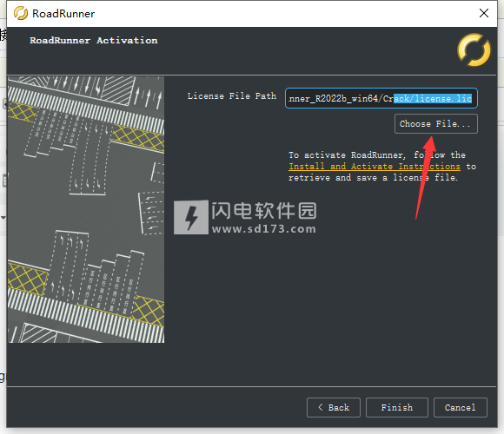
Task: Go Back to the previous step
Action: click(x=334, y=408)
